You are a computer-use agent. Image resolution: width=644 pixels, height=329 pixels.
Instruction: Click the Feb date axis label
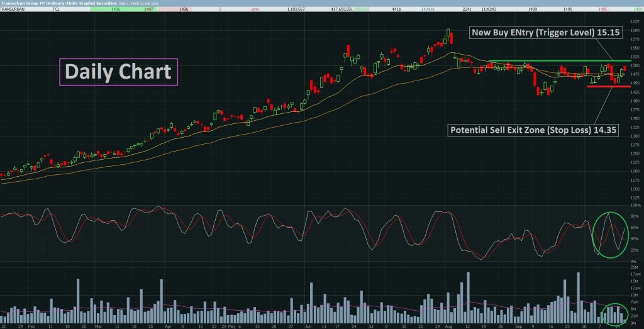[x=31, y=326]
